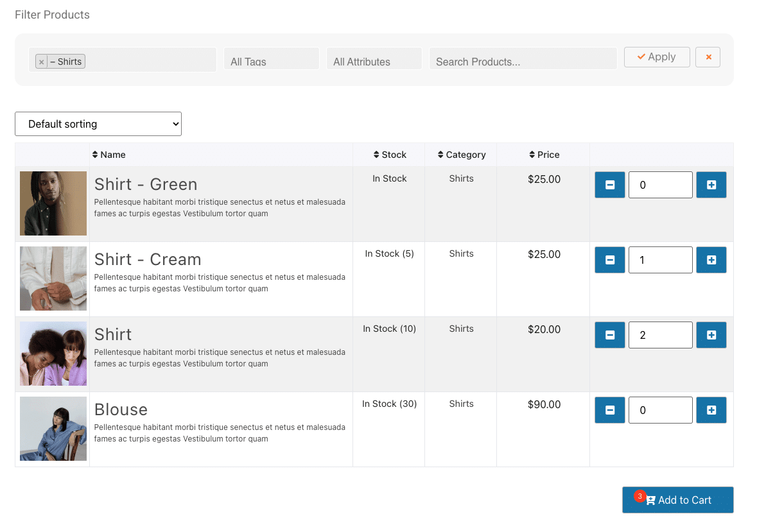Increase quantity for Shirt - Green

(711, 185)
